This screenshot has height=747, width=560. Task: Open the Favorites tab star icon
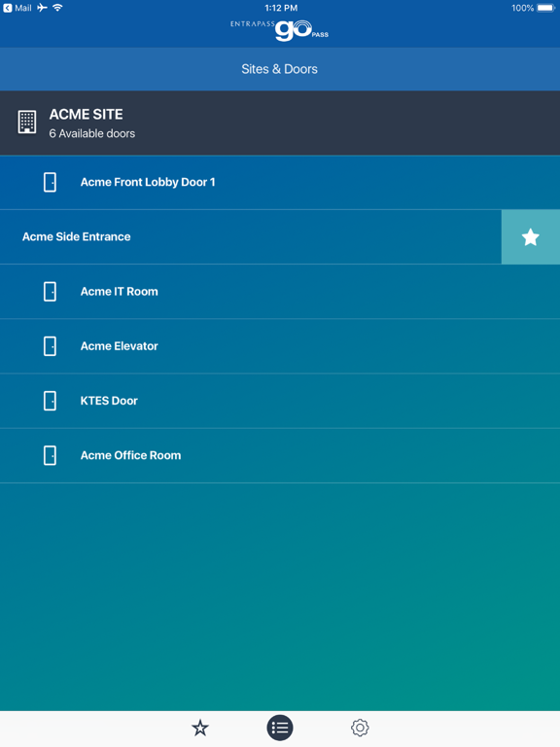coord(200,728)
